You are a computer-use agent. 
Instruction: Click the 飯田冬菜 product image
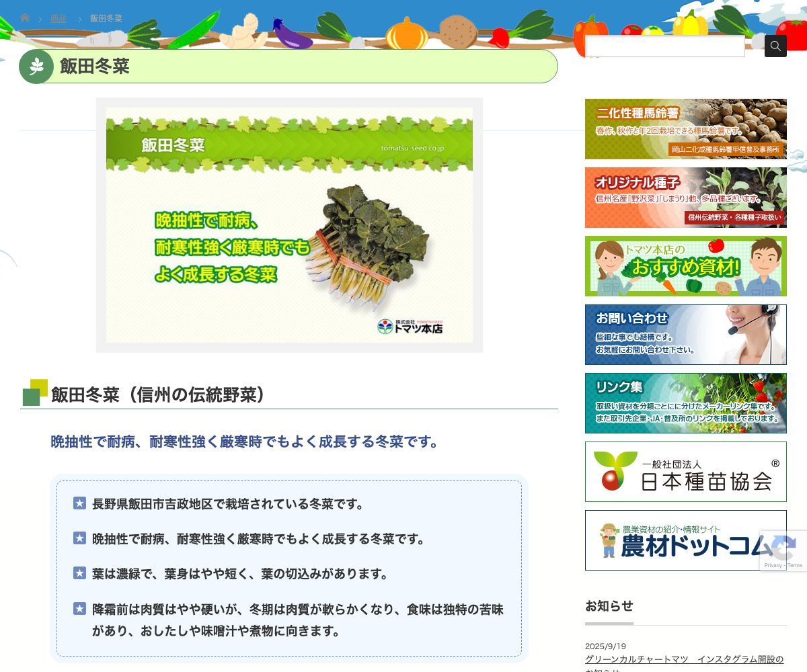(x=289, y=225)
